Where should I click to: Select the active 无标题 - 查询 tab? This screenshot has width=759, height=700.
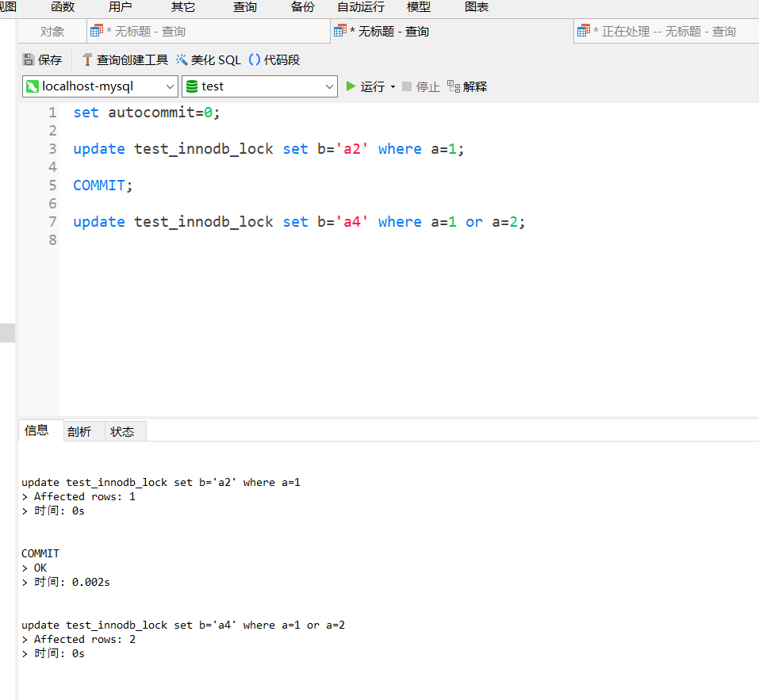(451, 32)
